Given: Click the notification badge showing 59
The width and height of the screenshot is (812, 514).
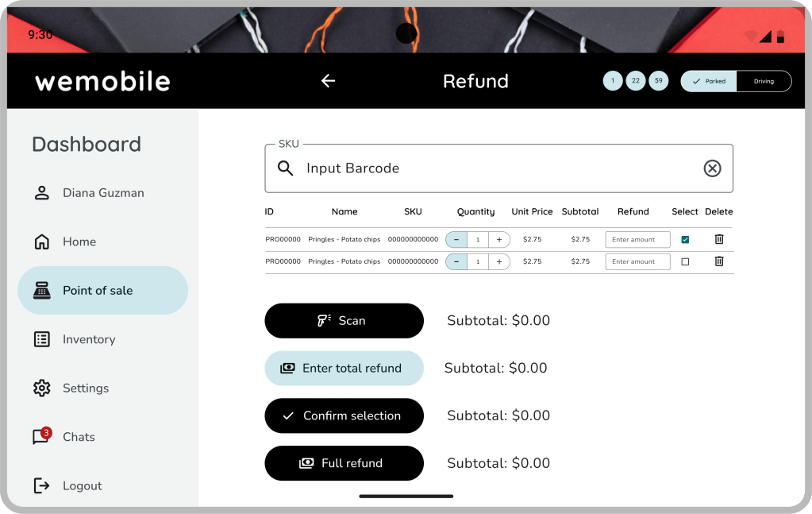Looking at the screenshot, I should pos(658,81).
